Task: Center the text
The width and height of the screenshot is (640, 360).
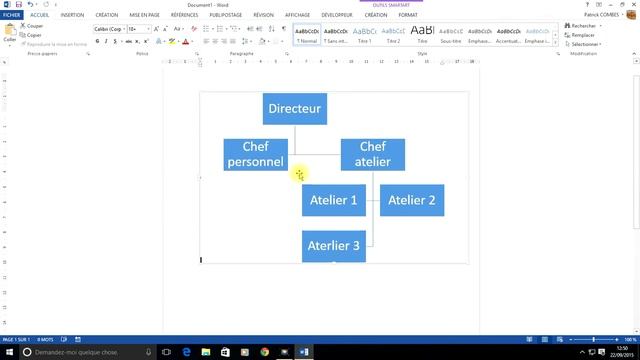Action: tap(215, 41)
